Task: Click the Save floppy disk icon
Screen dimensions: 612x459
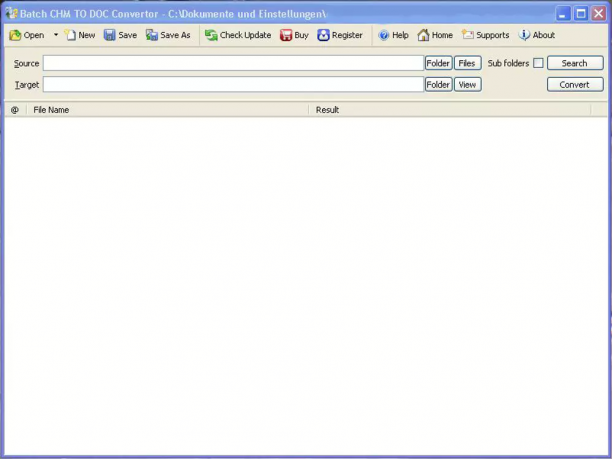Action: 110,35
